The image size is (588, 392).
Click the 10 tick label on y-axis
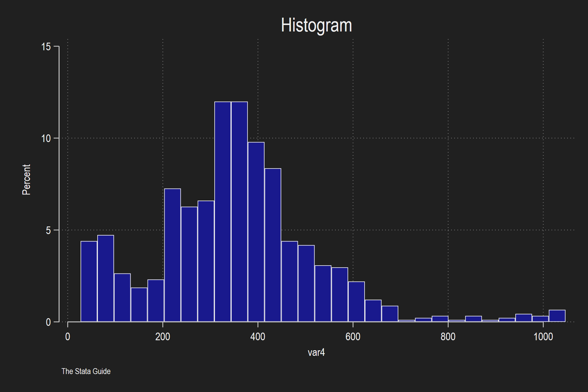pyautogui.click(x=46, y=139)
